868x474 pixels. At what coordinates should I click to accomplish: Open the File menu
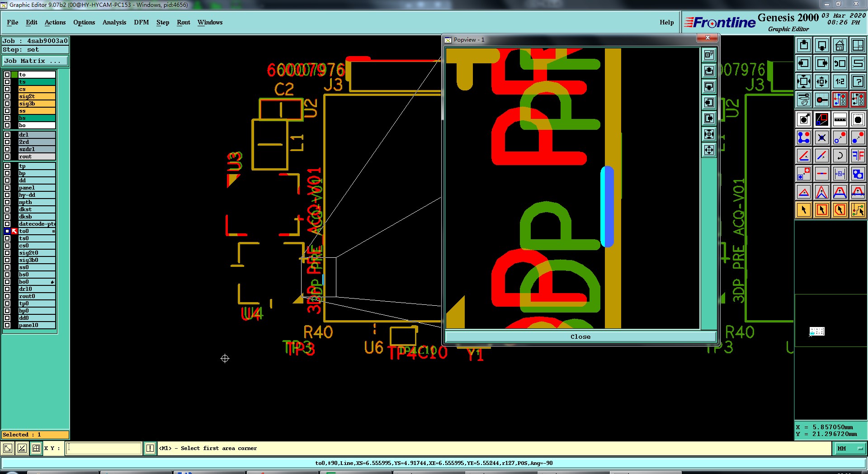[13, 22]
